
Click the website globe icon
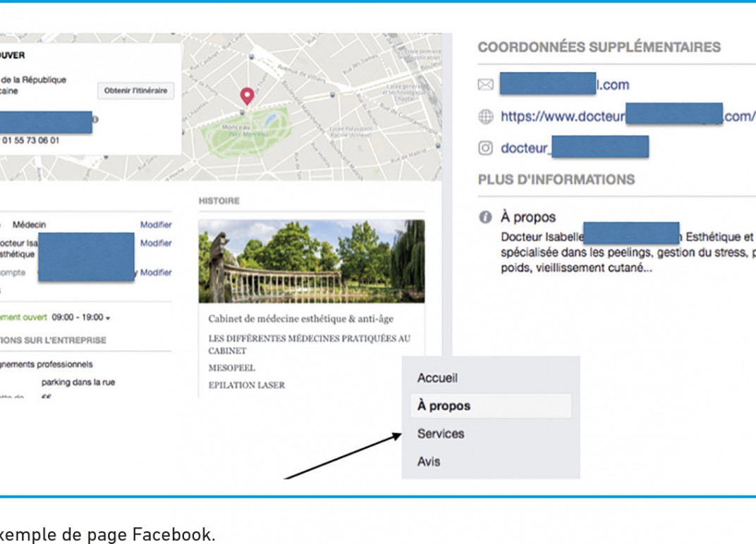pos(485,116)
